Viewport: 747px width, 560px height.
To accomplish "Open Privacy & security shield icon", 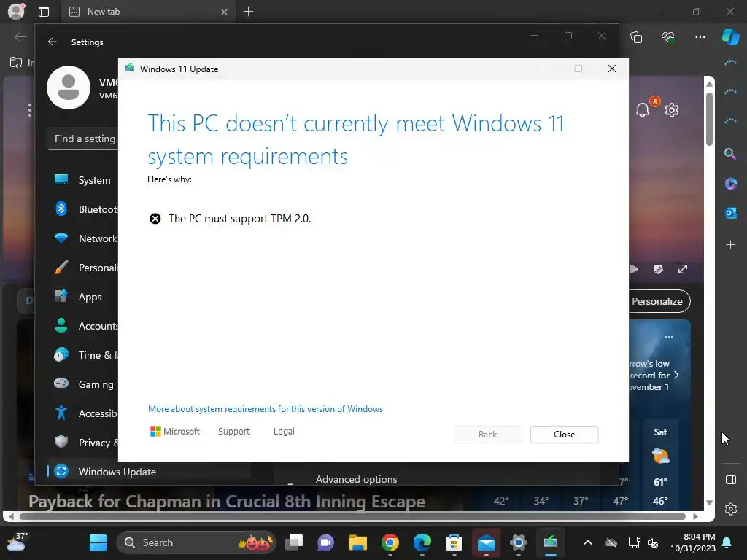I will [x=61, y=443].
